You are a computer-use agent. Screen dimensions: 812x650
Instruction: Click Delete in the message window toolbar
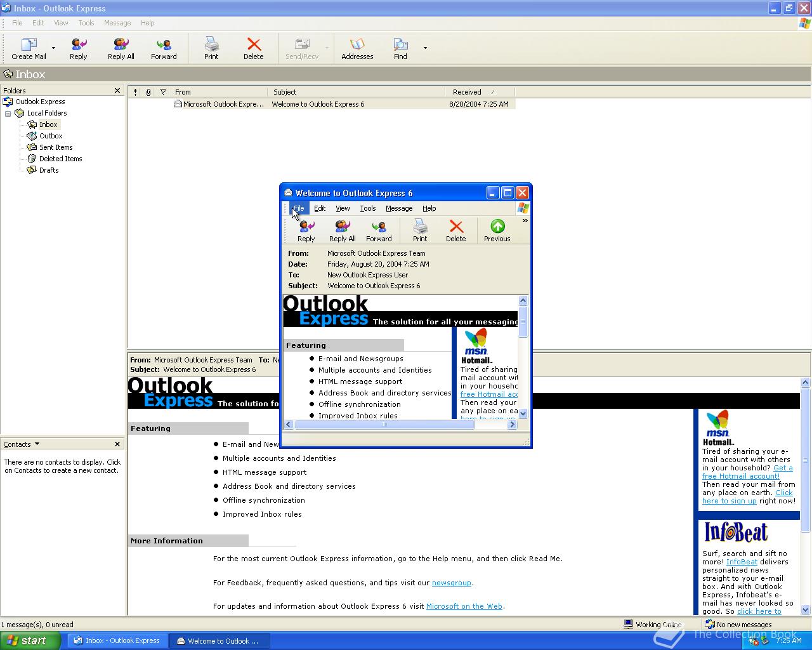tap(455, 231)
